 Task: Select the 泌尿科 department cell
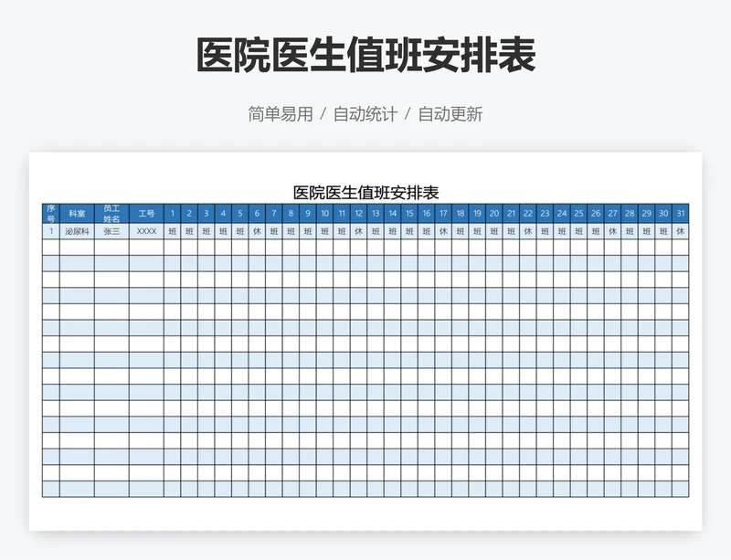point(77,231)
